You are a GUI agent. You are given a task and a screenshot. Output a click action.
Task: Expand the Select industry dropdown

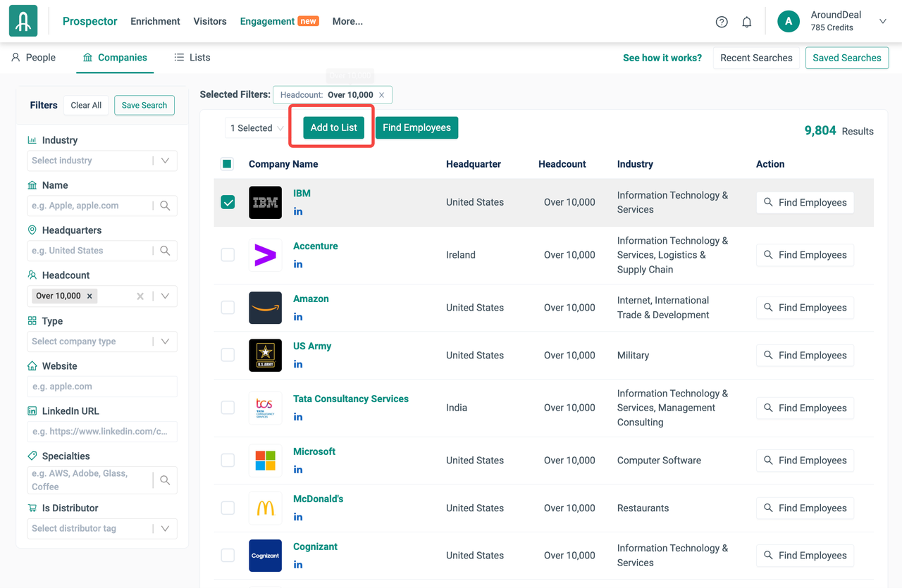point(165,161)
